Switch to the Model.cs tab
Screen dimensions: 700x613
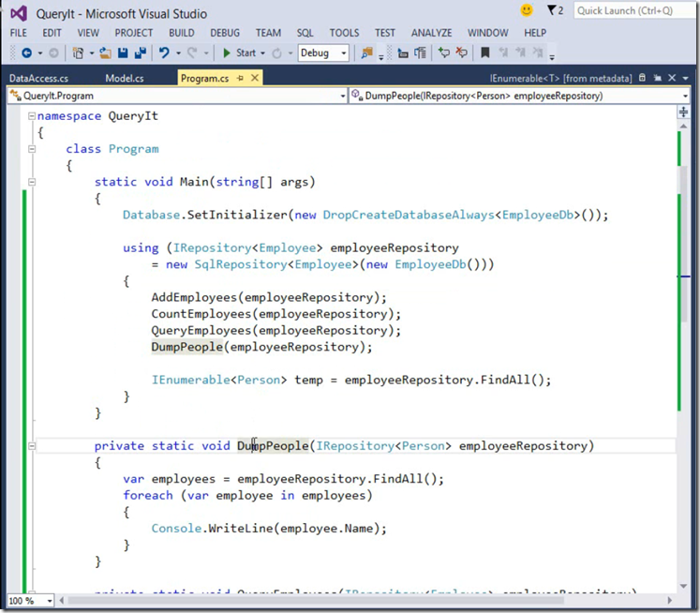[x=125, y=78]
